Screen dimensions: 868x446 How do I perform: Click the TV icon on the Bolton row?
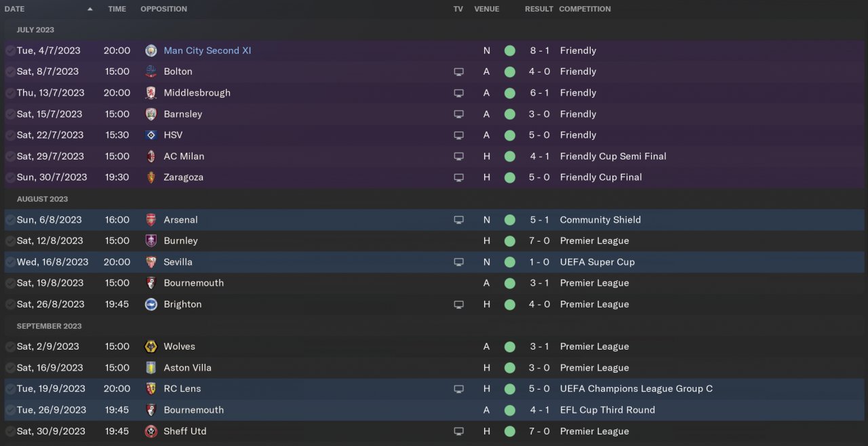click(x=459, y=71)
